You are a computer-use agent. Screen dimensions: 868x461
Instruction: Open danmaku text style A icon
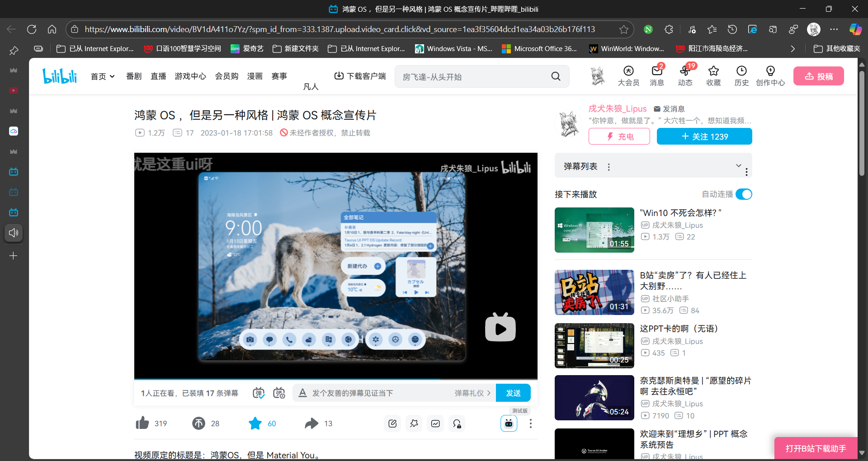click(x=302, y=393)
